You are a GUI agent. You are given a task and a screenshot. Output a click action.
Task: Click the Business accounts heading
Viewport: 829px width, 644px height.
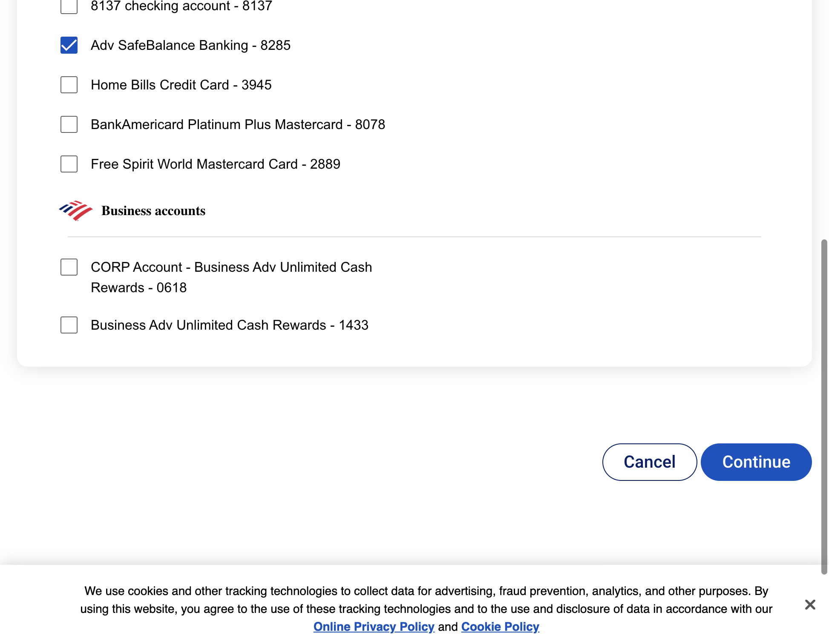(153, 211)
